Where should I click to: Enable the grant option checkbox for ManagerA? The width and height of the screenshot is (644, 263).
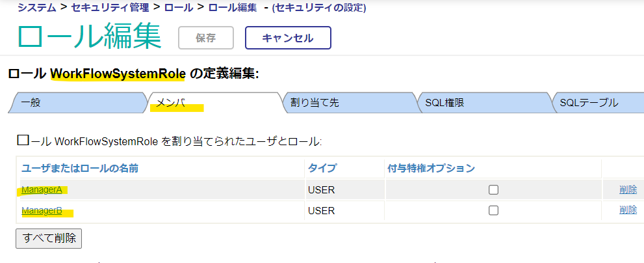(x=493, y=190)
